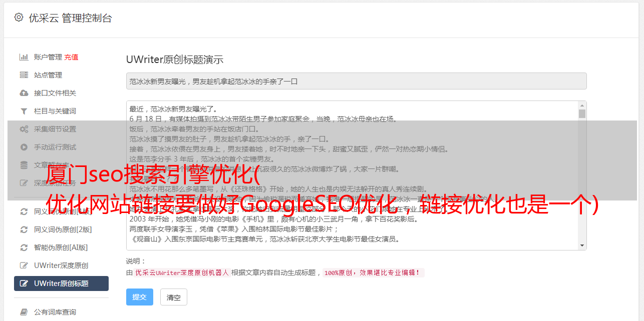Screen dimensions: 644x321
Task: Click the gears icon for 采集细节设置
Action: point(24,129)
